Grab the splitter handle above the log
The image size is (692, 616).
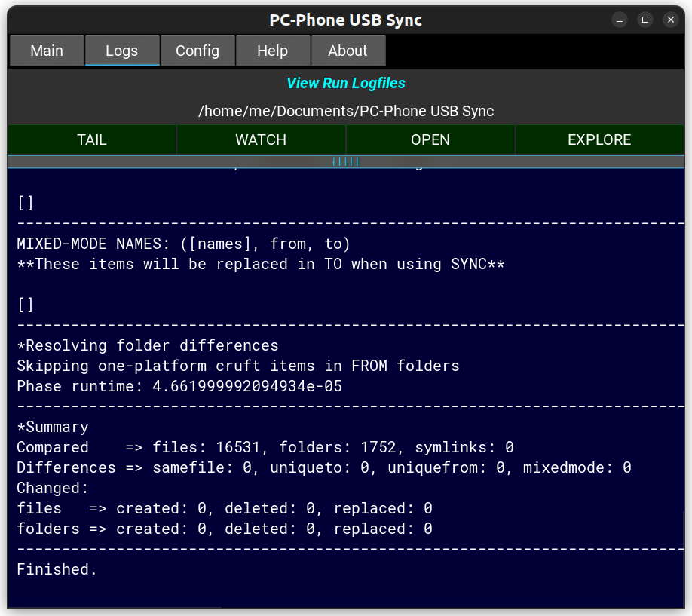pos(346,161)
